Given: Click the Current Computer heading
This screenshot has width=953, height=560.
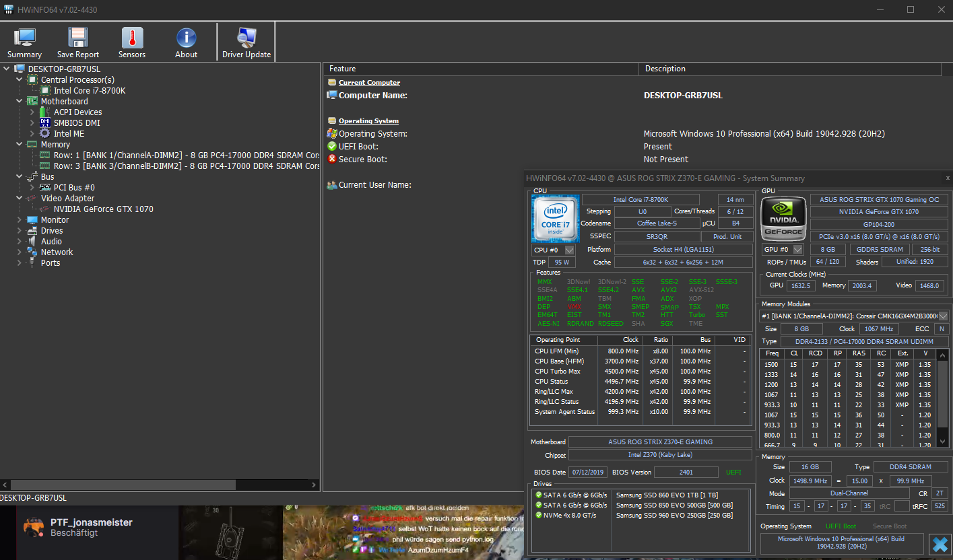Looking at the screenshot, I should tap(369, 83).
